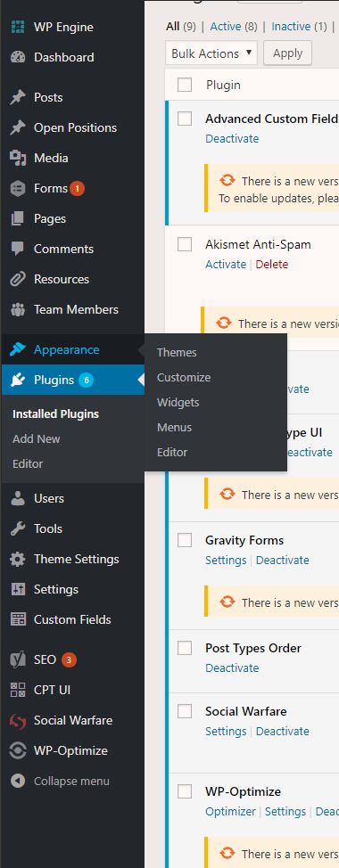Image resolution: width=339 pixels, height=868 pixels.
Task: Click the Pages document icon
Action: tap(18, 218)
